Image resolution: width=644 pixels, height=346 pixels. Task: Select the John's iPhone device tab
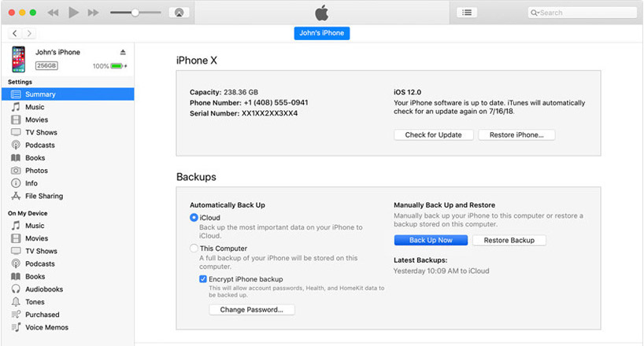[x=321, y=33]
